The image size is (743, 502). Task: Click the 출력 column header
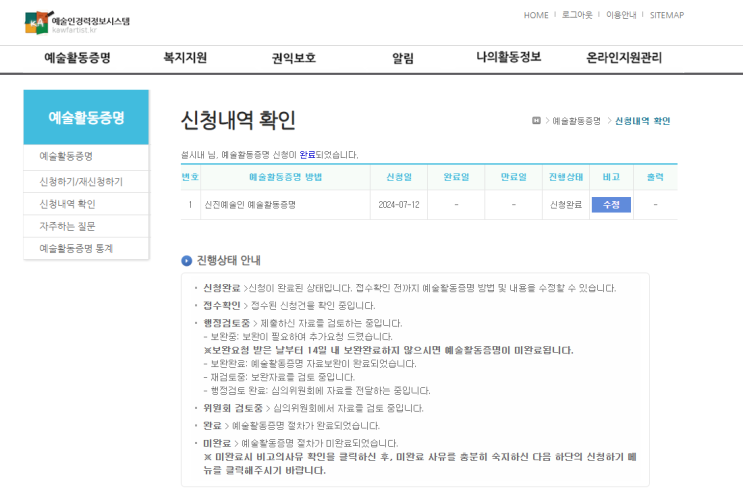tap(655, 177)
